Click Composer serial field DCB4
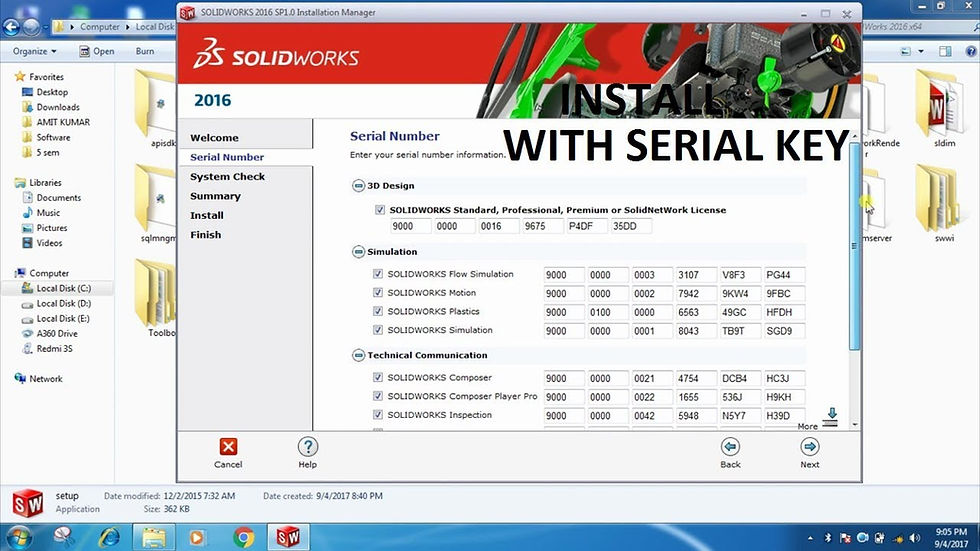Viewport: 980px width, 551px height. pyautogui.click(x=741, y=379)
